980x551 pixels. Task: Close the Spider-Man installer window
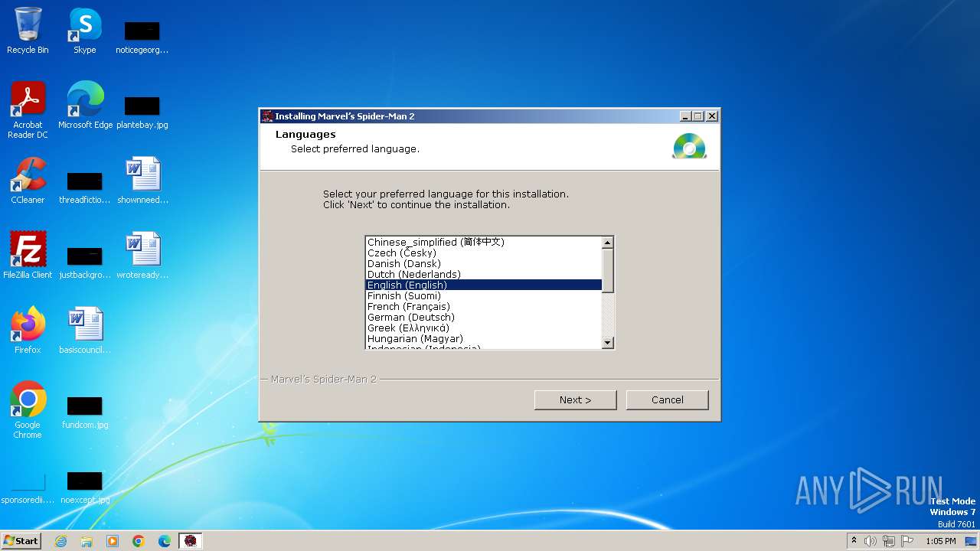click(711, 116)
